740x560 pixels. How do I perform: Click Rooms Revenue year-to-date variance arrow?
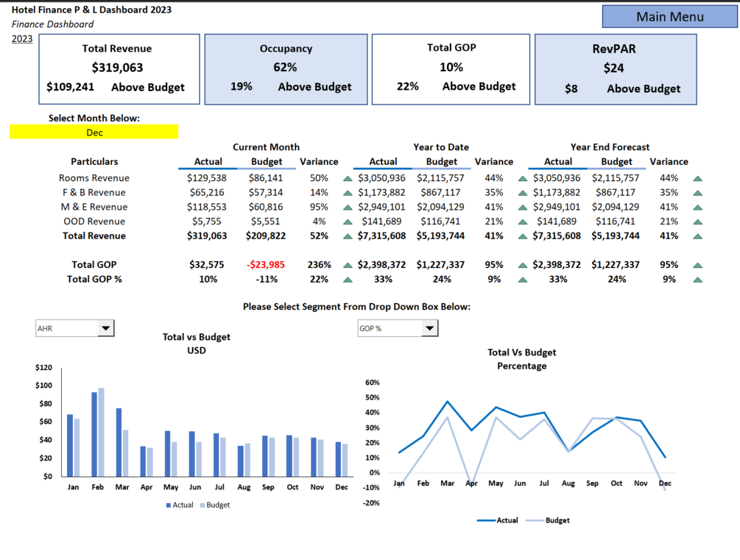pos(523,179)
